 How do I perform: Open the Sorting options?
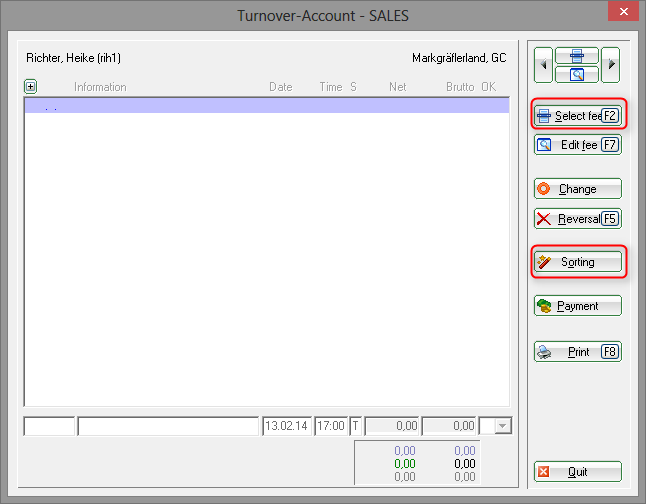click(578, 262)
